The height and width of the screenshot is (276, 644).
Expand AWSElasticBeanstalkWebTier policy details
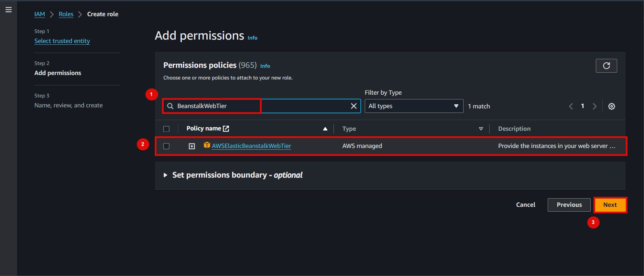[192, 146]
